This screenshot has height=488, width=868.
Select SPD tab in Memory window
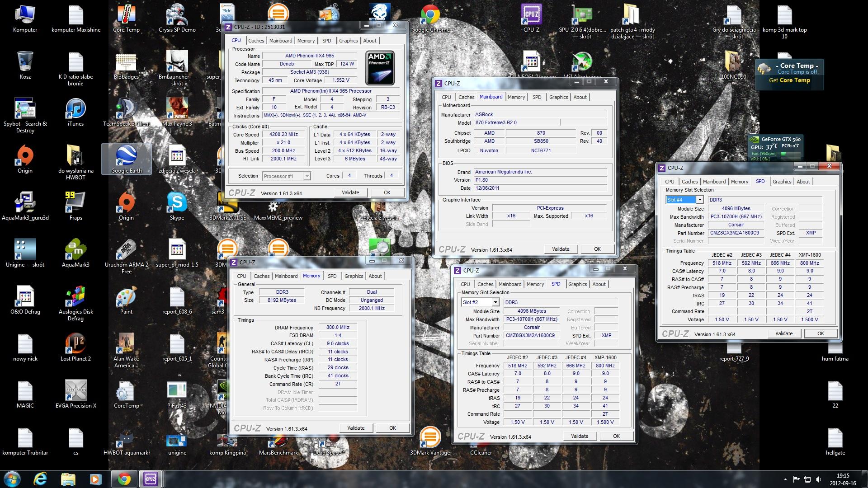(332, 276)
